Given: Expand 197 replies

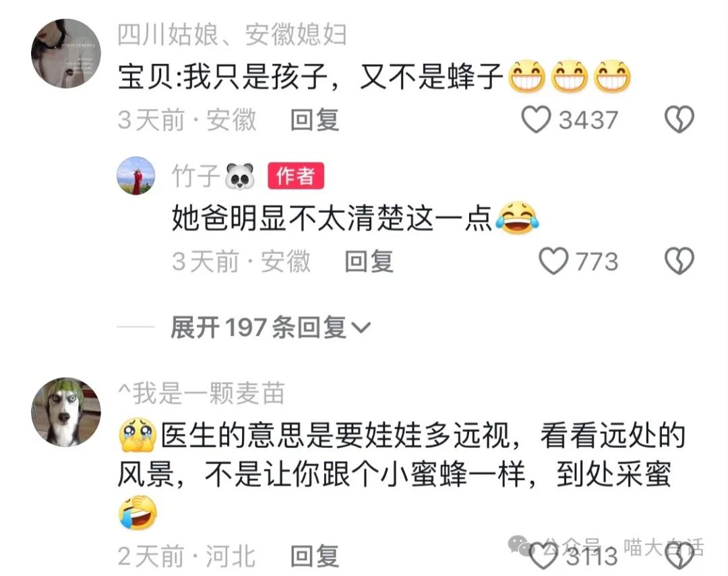Looking at the screenshot, I should [270, 327].
